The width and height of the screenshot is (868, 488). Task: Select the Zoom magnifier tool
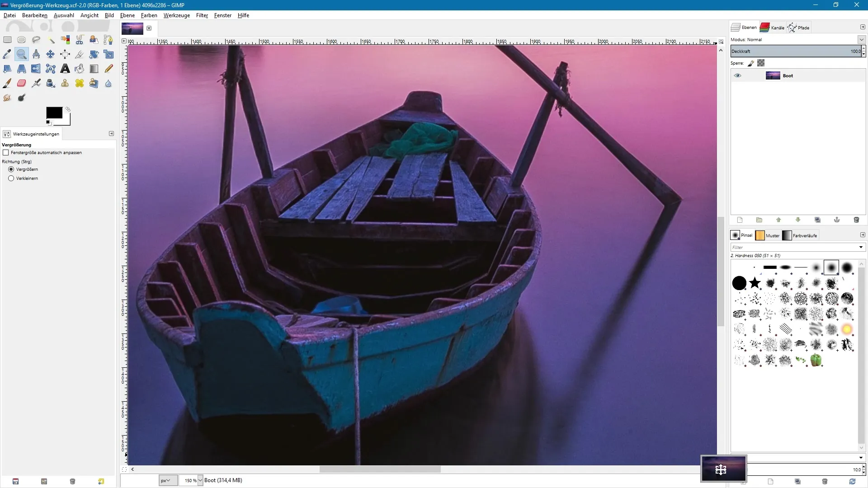click(22, 54)
